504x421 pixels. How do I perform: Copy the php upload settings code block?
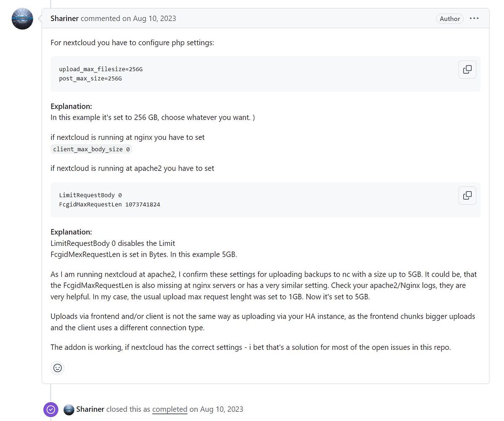467,69
